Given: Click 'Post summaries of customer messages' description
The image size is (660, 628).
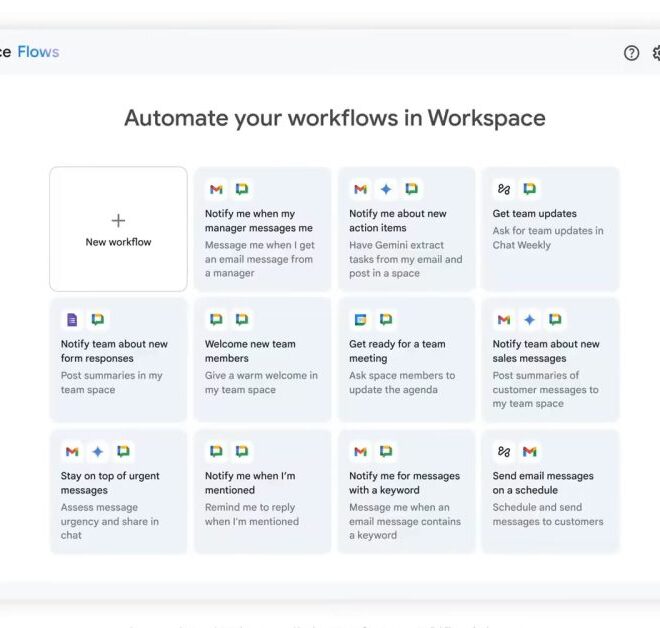Looking at the screenshot, I should pos(546,389).
